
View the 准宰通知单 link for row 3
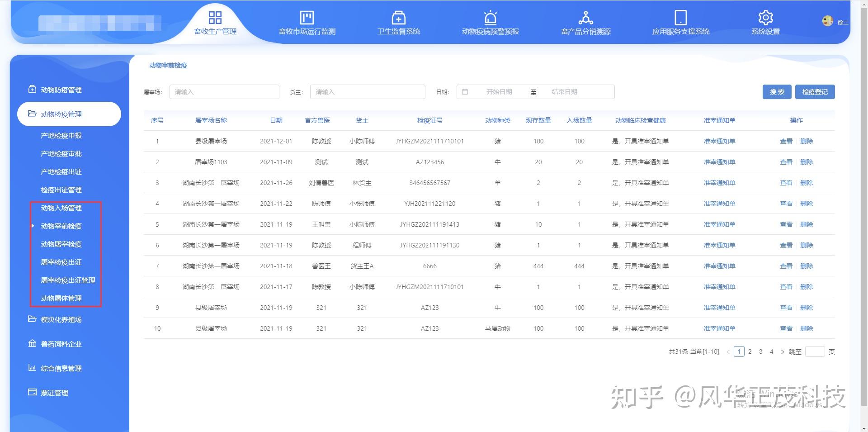click(x=719, y=183)
